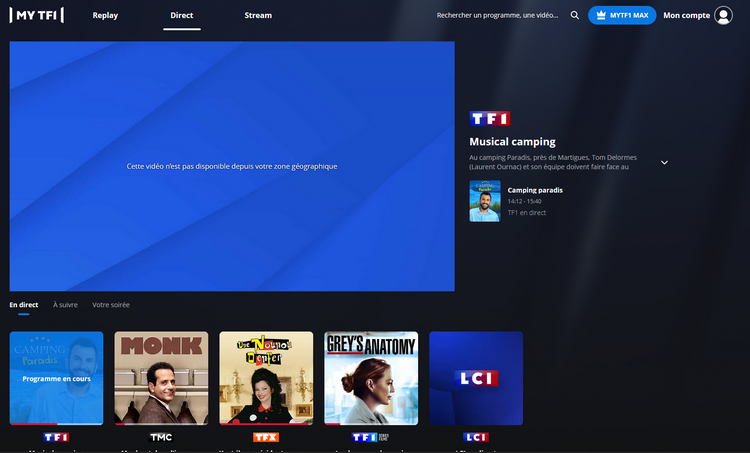The image size is (750, 453).
Task: Click the 'Programme en cours' overlay text
Action: click(56, 379)
